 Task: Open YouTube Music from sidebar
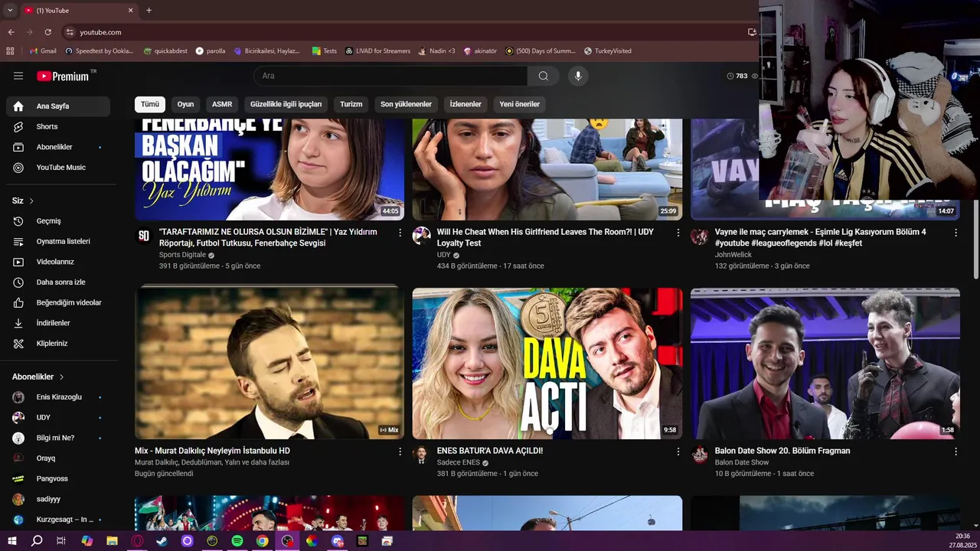coord(58,168)
